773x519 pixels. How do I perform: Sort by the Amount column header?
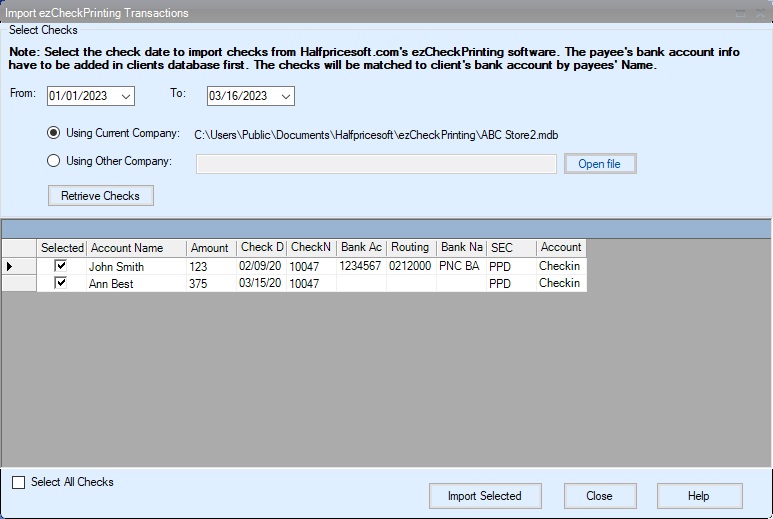click(210, 248)
